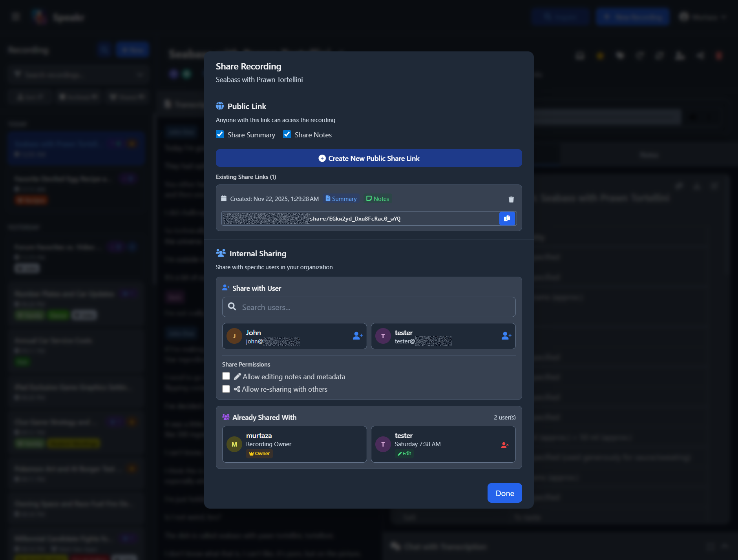Screen dimensions: 738x560
Task: Create New Public Share Link
Action: click(x=368, y=158)
